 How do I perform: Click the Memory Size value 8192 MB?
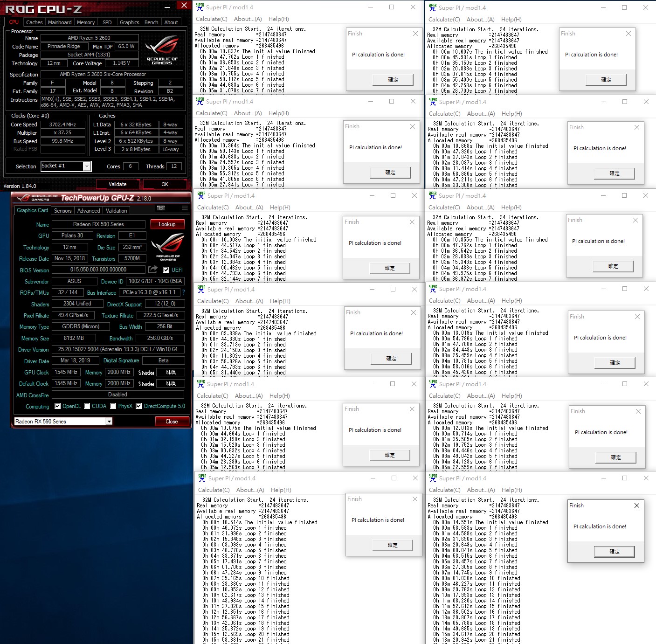[x=74, y=338]
